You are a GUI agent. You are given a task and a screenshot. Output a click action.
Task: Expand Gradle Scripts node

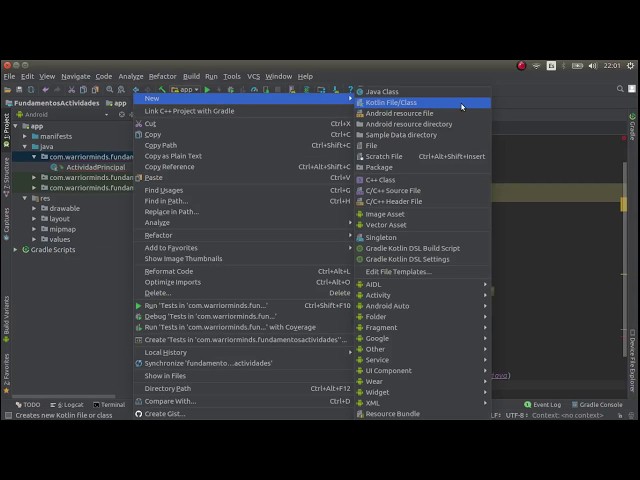(16, 249)
